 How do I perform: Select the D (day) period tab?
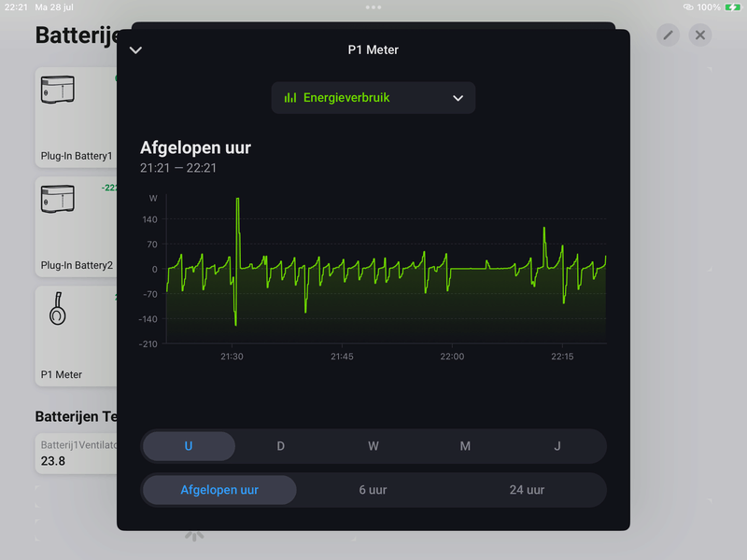coord(281,446)
